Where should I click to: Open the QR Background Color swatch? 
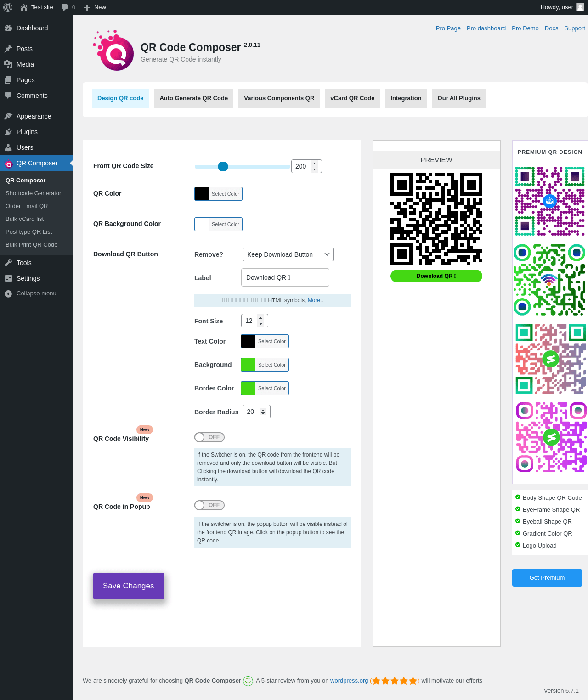(x=202, y=224)
